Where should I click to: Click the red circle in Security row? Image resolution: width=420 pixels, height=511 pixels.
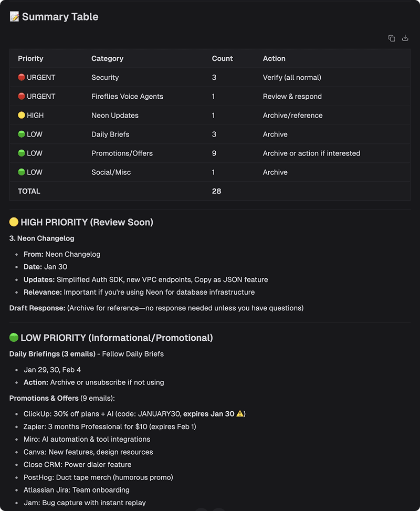click(22, 77)
